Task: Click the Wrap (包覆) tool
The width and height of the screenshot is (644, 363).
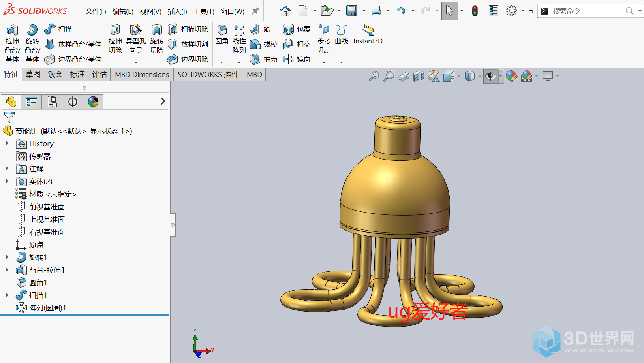Action: click(297, 29)
